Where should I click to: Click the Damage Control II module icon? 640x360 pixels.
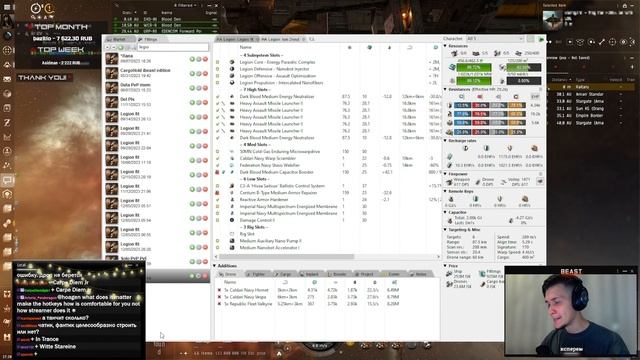coord(232,220)
